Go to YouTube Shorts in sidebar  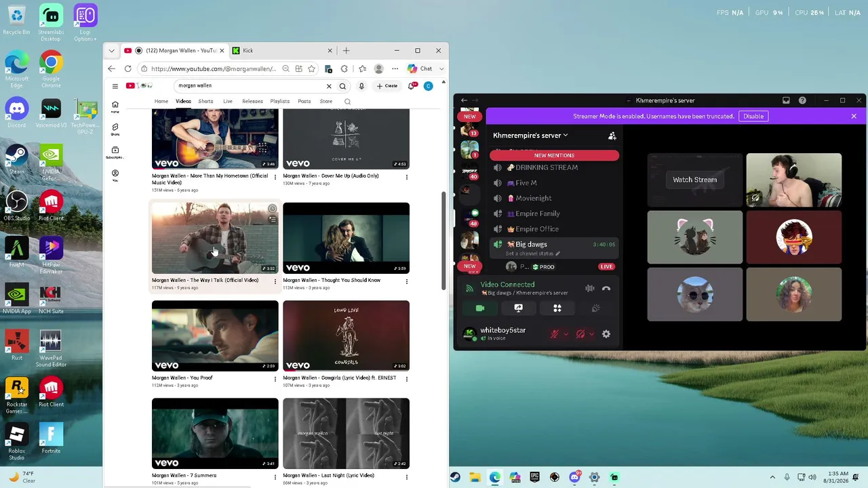tap(115, 129)
